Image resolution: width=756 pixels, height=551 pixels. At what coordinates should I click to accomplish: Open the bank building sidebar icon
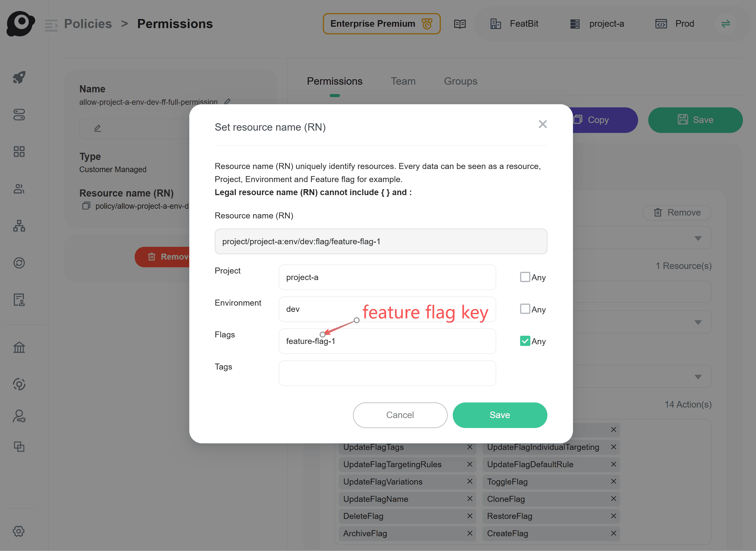point(19,348)
